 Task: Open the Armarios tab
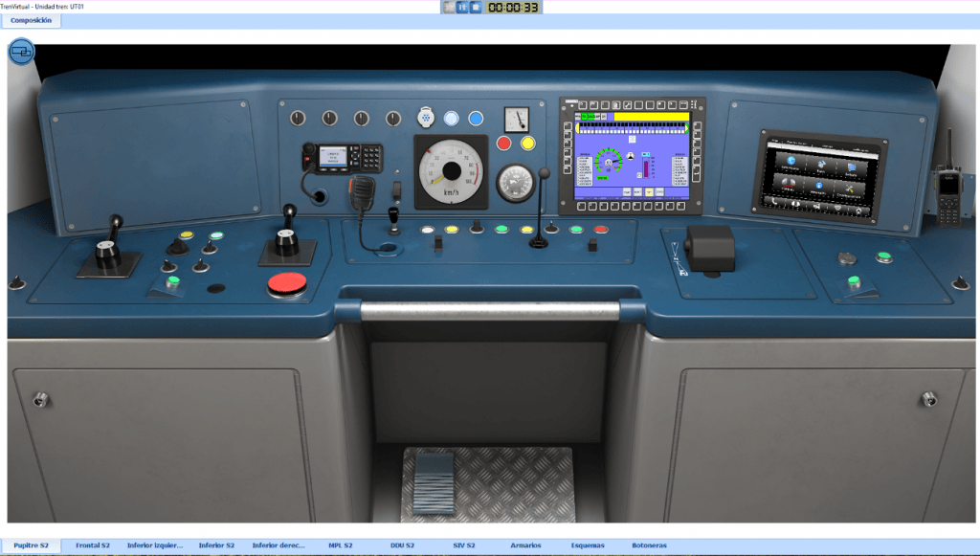tap(525, 545)
